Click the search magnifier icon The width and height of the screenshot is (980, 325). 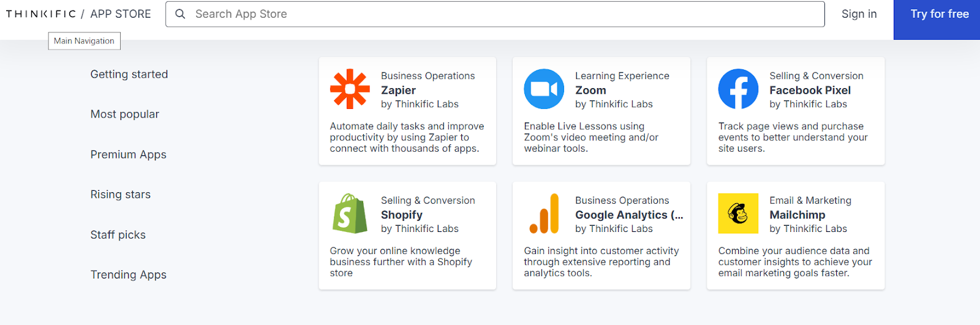coord(180,14)
